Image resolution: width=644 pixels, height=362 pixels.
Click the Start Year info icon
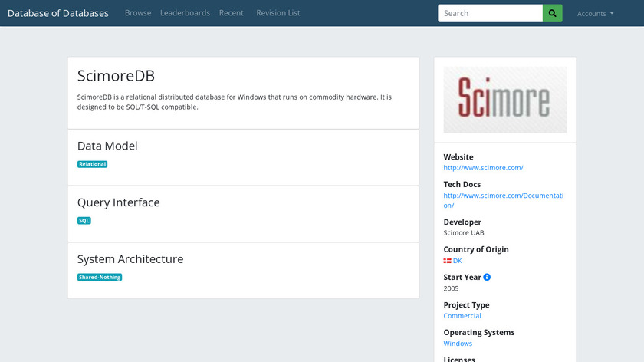(487, 277)
